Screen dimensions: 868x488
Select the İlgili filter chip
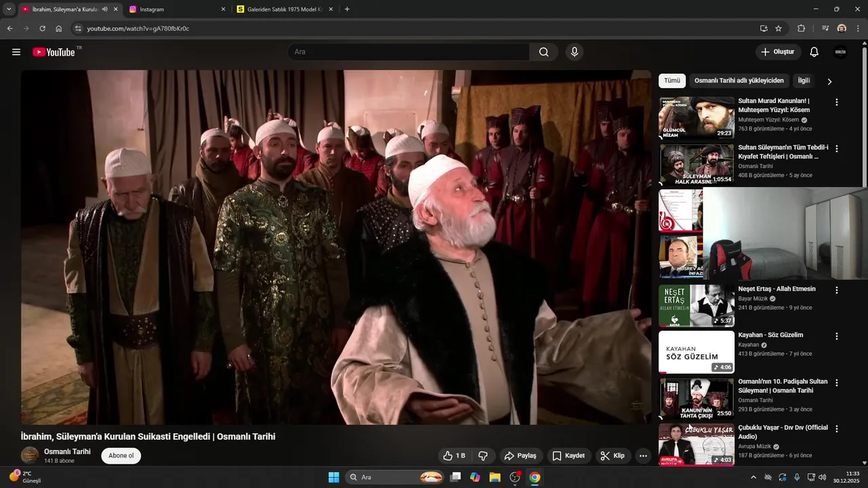coord(804,81)
